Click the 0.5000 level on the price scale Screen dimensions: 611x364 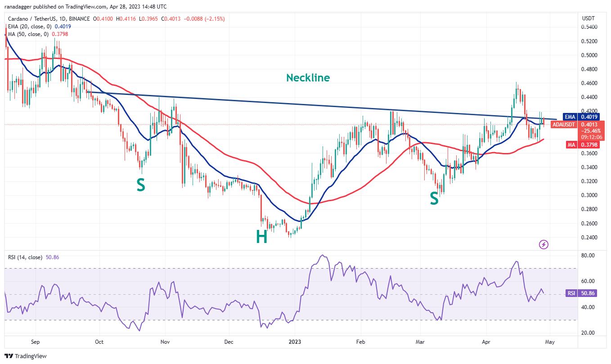589,55
